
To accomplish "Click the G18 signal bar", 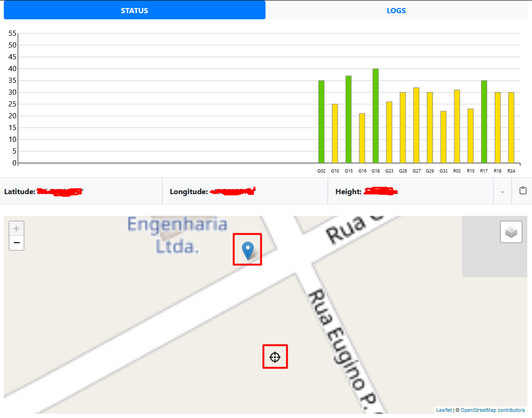I will (375, 116).
